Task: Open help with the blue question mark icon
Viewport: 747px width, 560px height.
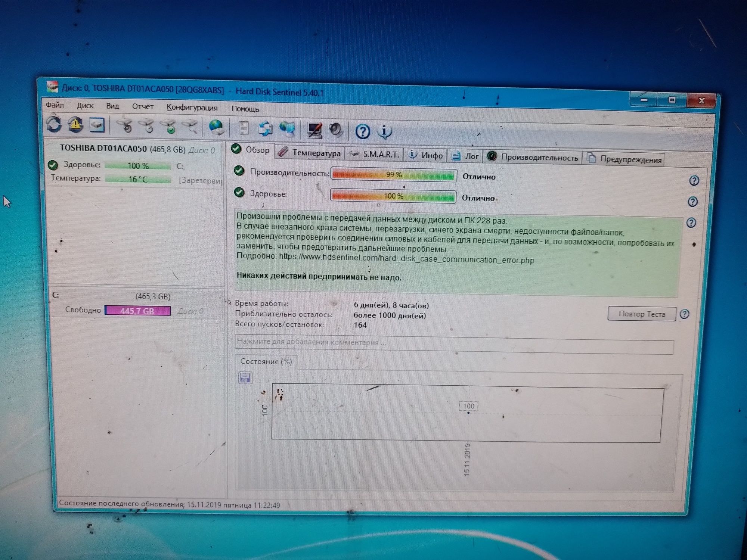Action: pyautogui.click(x=363, y=132)
